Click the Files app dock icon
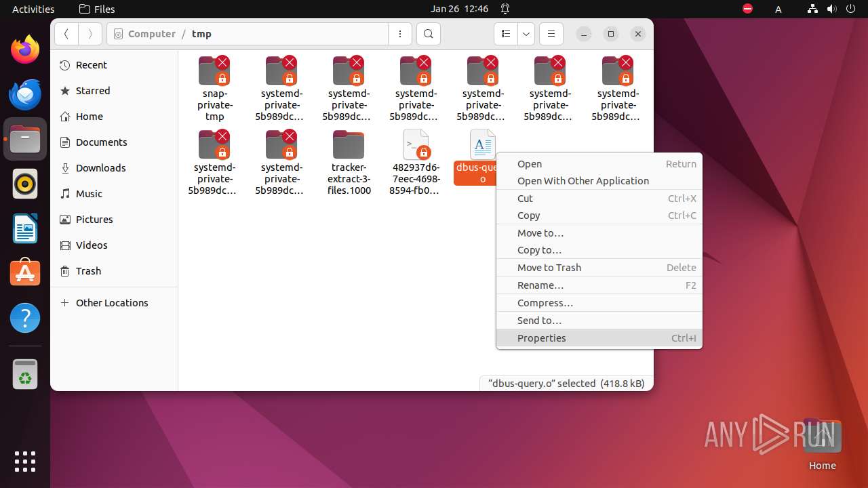The height and width of the screenshot is (488, 868). pos(25,139)
